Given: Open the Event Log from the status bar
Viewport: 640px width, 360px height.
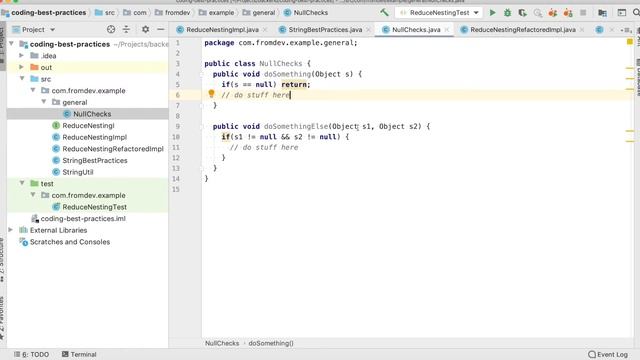Looking at the screenshot, I should click(x=608, y=354).
